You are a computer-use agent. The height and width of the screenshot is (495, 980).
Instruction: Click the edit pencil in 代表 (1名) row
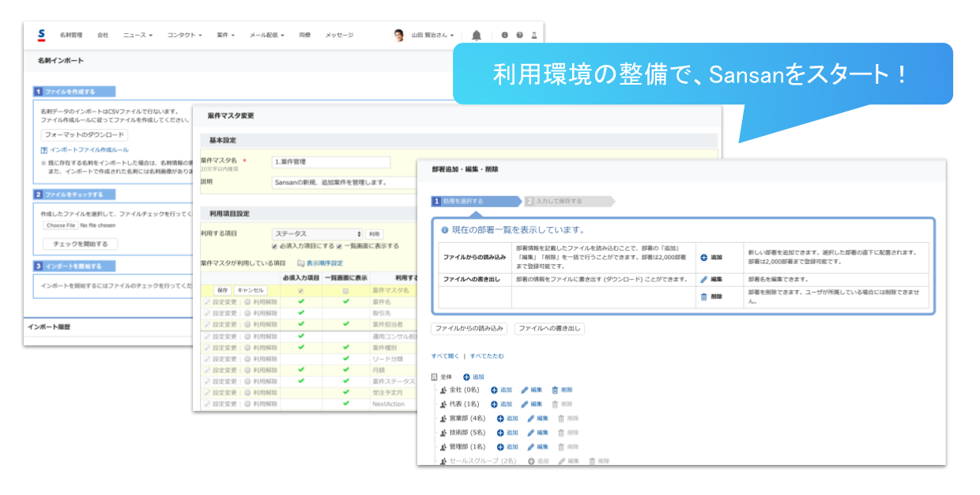tap(525, 404)
